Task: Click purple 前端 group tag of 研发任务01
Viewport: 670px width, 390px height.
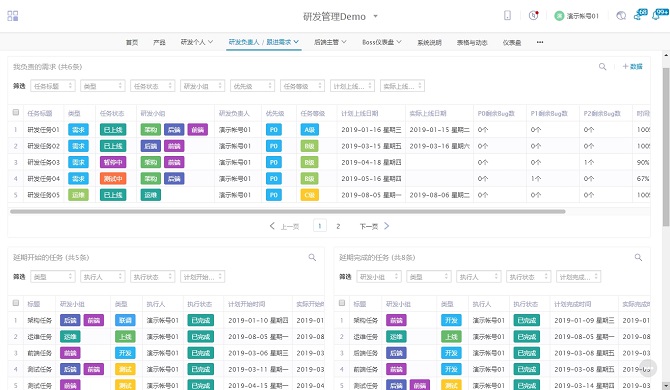Action: (x=197, y=129)
